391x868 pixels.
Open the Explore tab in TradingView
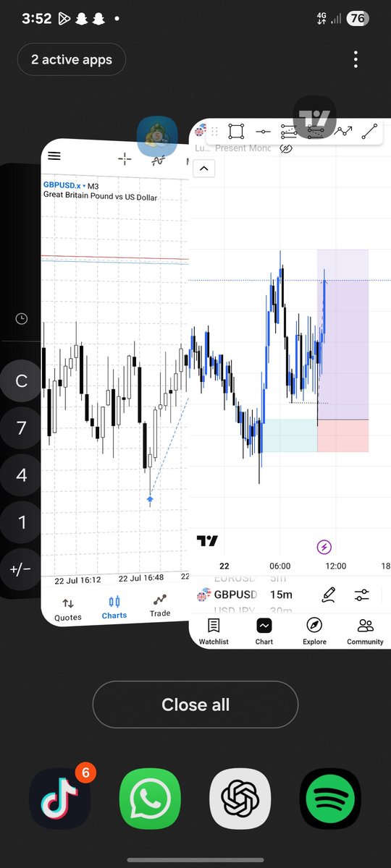(314, 631)
